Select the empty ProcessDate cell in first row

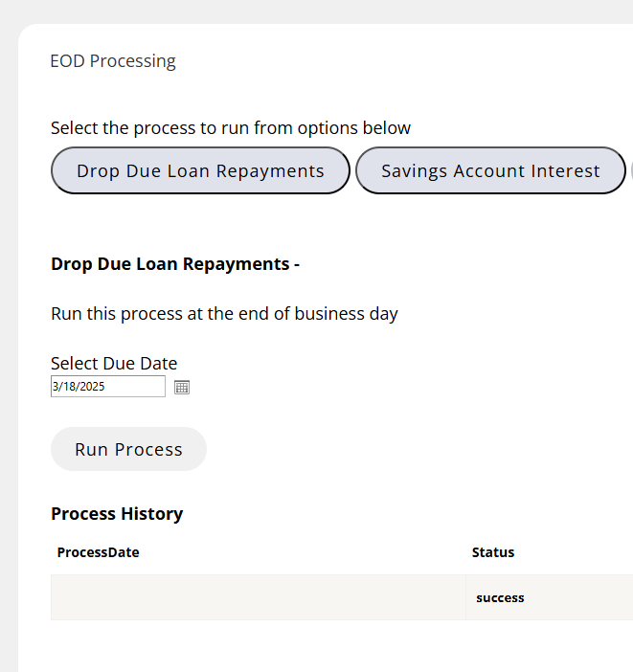(x=257, y=597)
